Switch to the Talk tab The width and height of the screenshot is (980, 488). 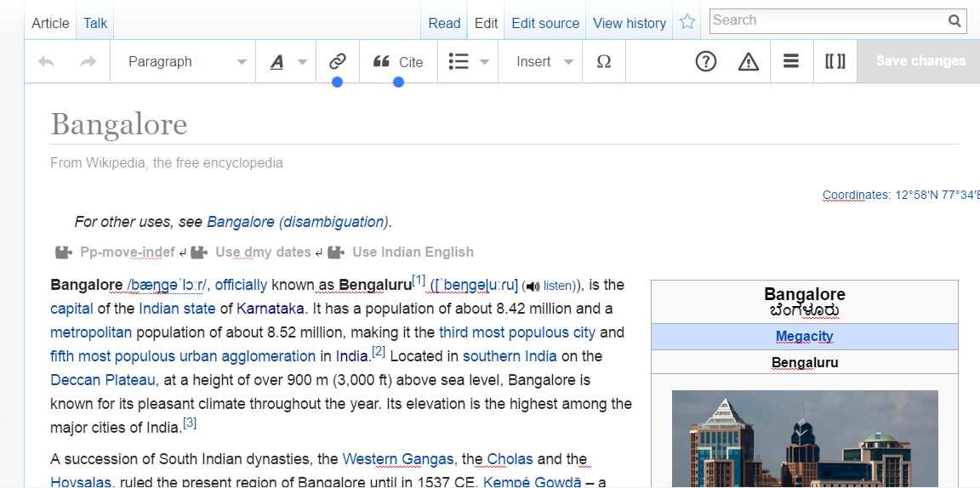(x=95, y=23)
